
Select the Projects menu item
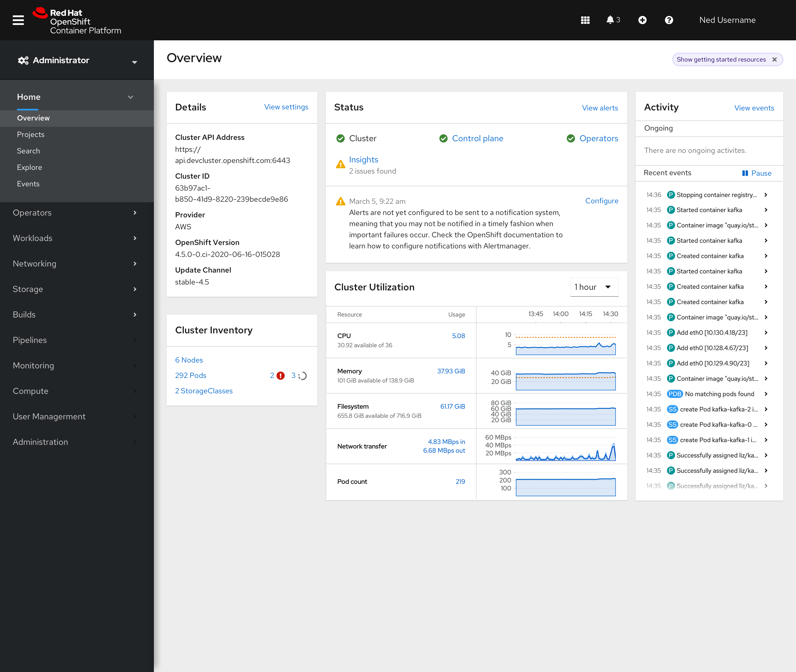[31, 134]
